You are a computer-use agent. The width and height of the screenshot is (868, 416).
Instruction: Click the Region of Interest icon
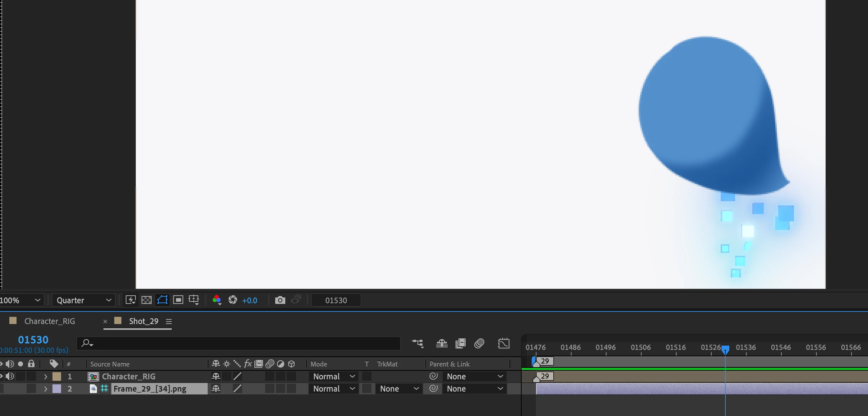pyautogui.click(x=178, y=300)
